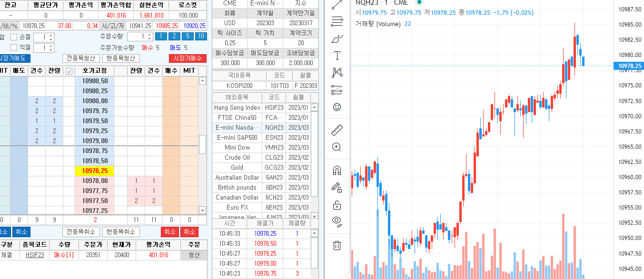Enable the 익절 take-profit checkbox
Viewport: 644px width, 279px height.
(x=14, y=48)
